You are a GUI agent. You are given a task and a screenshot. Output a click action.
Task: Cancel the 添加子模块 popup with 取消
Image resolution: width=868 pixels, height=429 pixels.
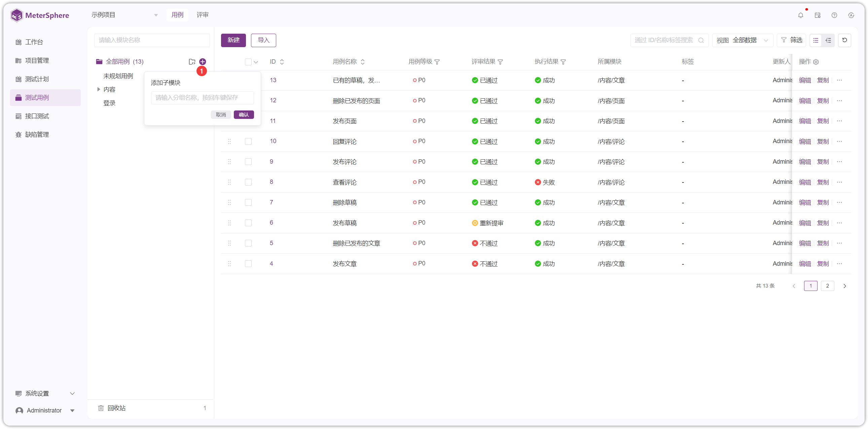pyautogui.click(x=221, y=115)
